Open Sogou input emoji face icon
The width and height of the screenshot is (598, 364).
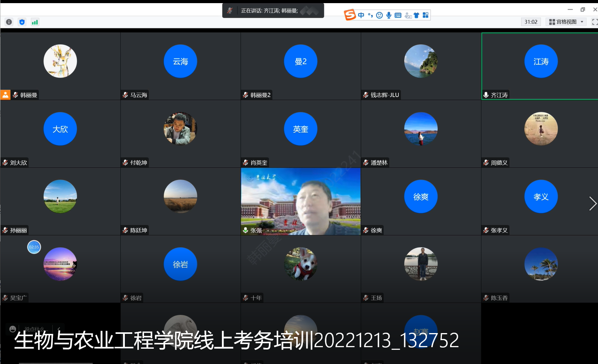379,15
